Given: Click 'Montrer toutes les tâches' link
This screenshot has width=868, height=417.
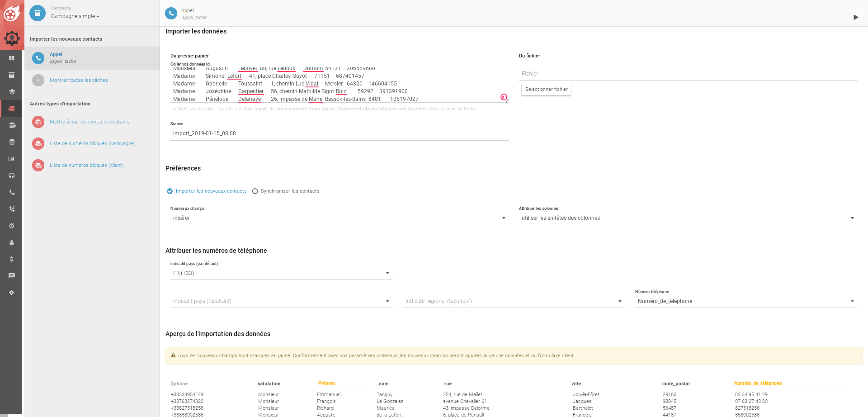Looking at the screenshot, I should click(79, 80).
